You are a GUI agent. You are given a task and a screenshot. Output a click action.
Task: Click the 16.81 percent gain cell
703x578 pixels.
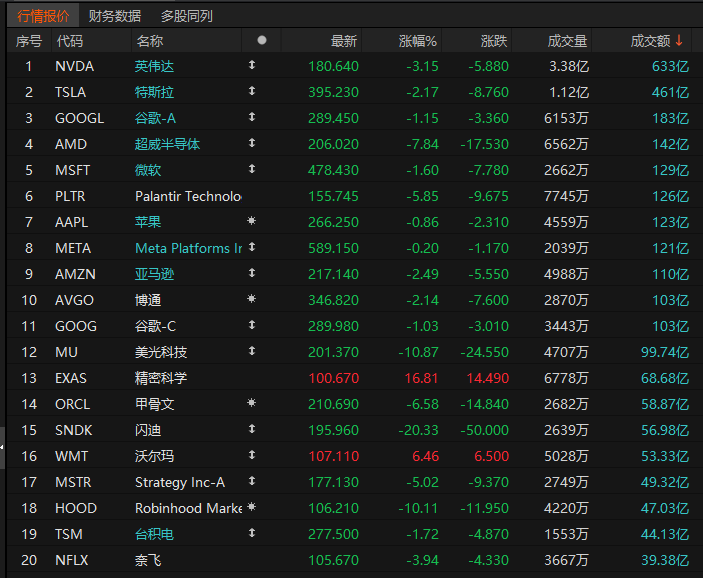(x=421, y=378)
